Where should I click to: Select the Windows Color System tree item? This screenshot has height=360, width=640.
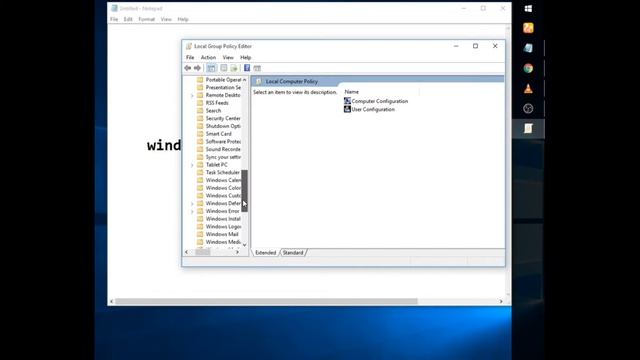223,188
